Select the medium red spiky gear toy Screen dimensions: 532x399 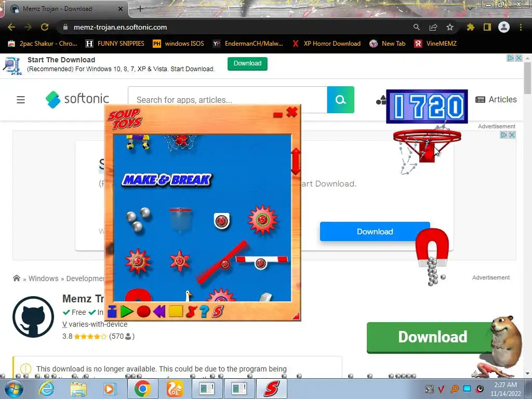pos(138,261)
